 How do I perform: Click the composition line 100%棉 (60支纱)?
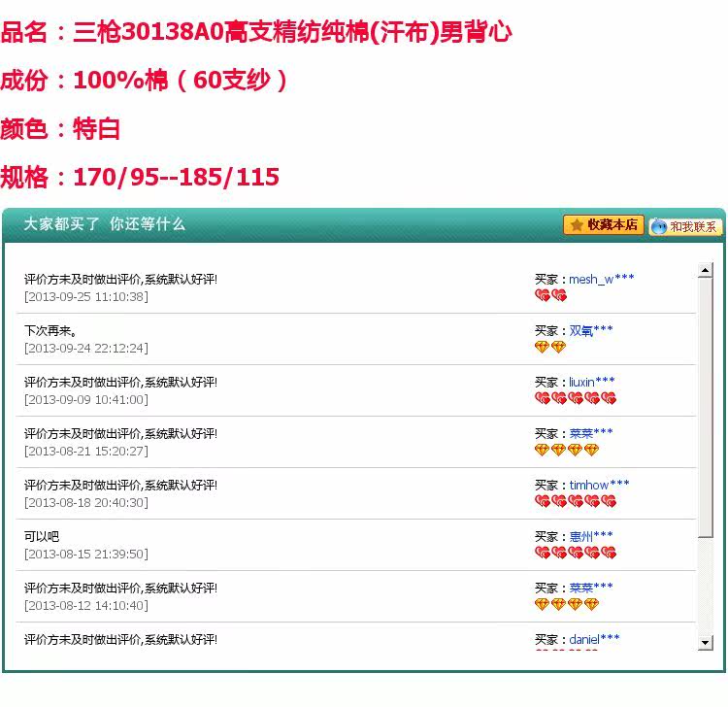click(x=145, y=81)
